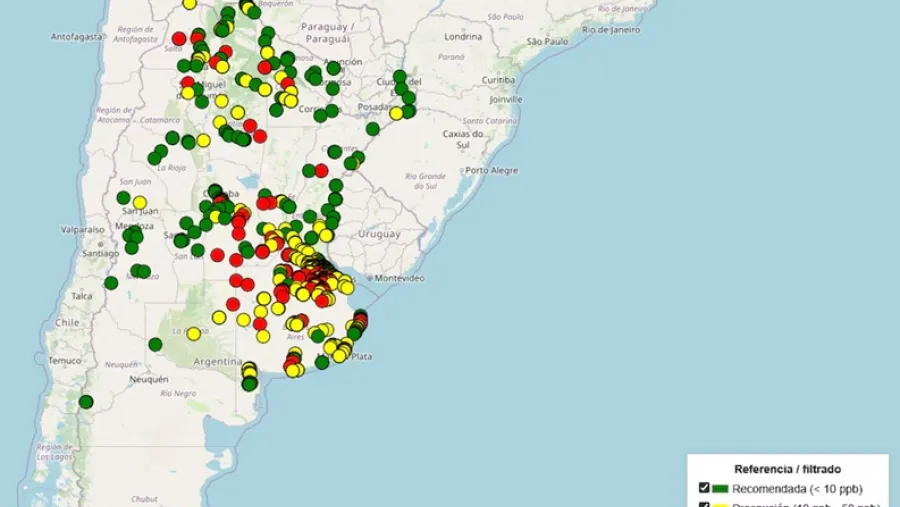Click the green Recomendada color swatch

click(x=720, y=488)
